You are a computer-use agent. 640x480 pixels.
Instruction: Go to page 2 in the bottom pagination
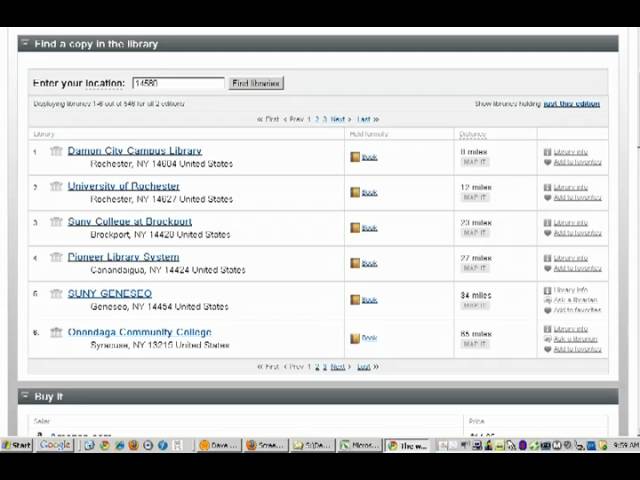(317, 367)
